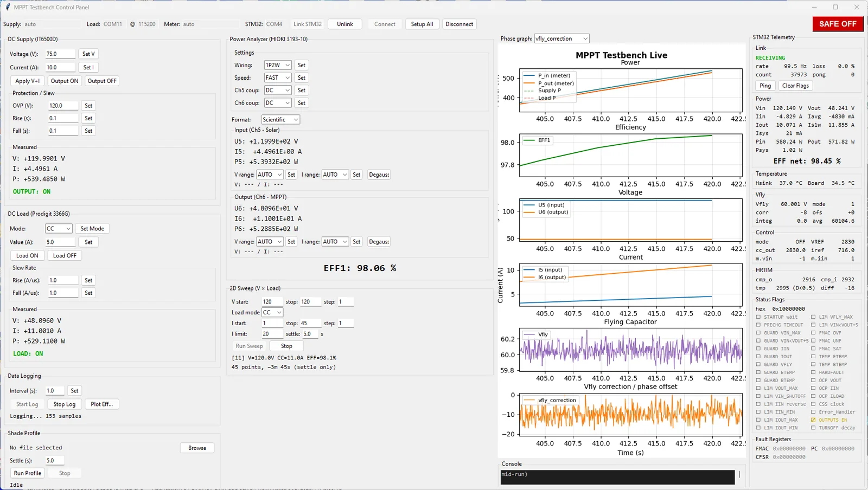This screenshot has width=868, height=490.
Task: Click the Unlink button
Action: pos(345,24)
